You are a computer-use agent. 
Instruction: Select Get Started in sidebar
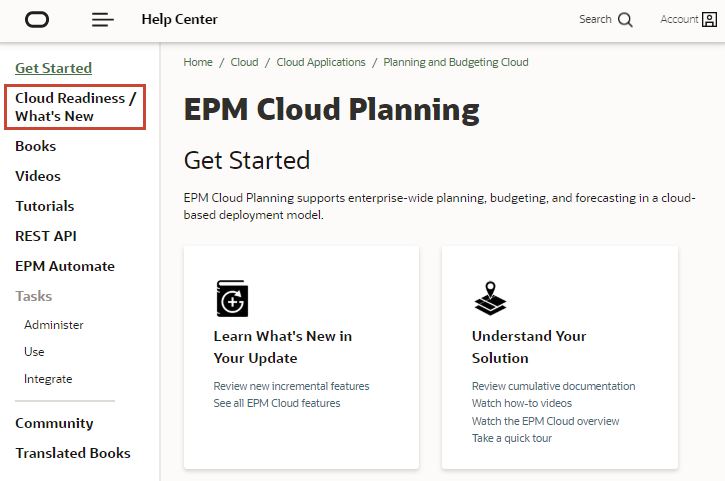(53, 68)
